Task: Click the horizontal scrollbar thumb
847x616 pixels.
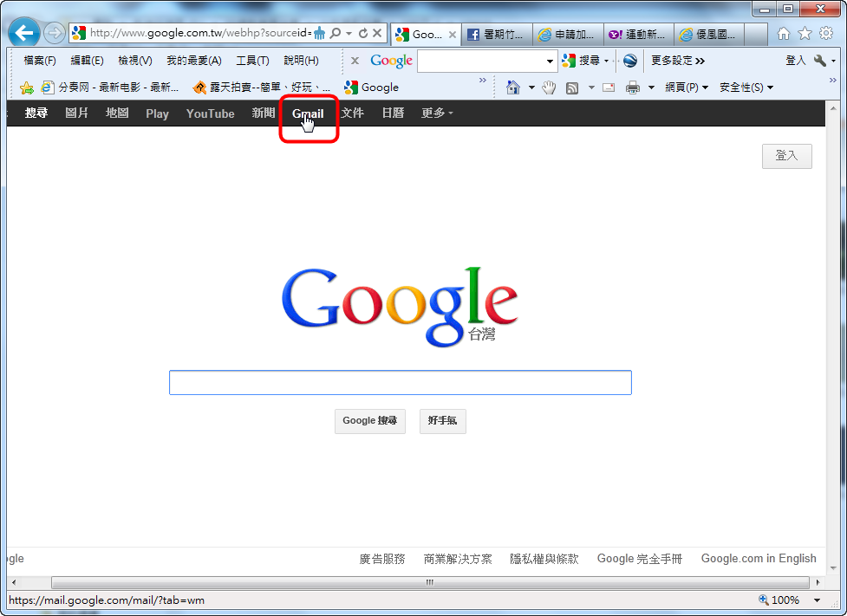Action: click(430, 582)
